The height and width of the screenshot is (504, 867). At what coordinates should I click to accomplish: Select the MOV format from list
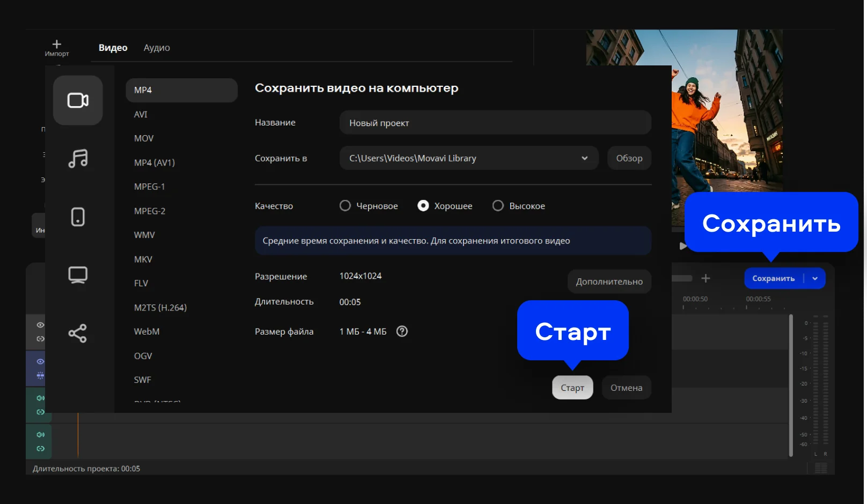click(144, 138)
